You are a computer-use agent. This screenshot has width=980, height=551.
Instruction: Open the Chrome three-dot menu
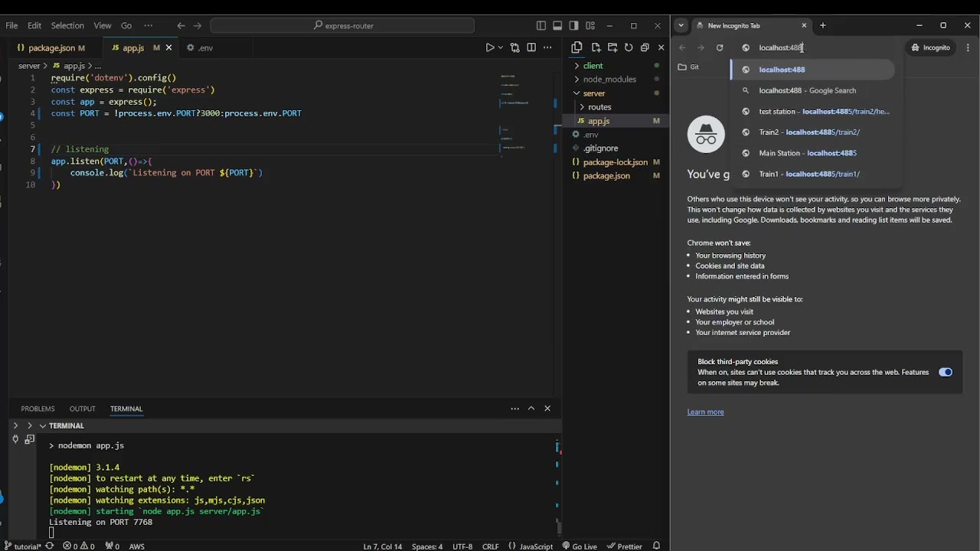coord(969,47)
